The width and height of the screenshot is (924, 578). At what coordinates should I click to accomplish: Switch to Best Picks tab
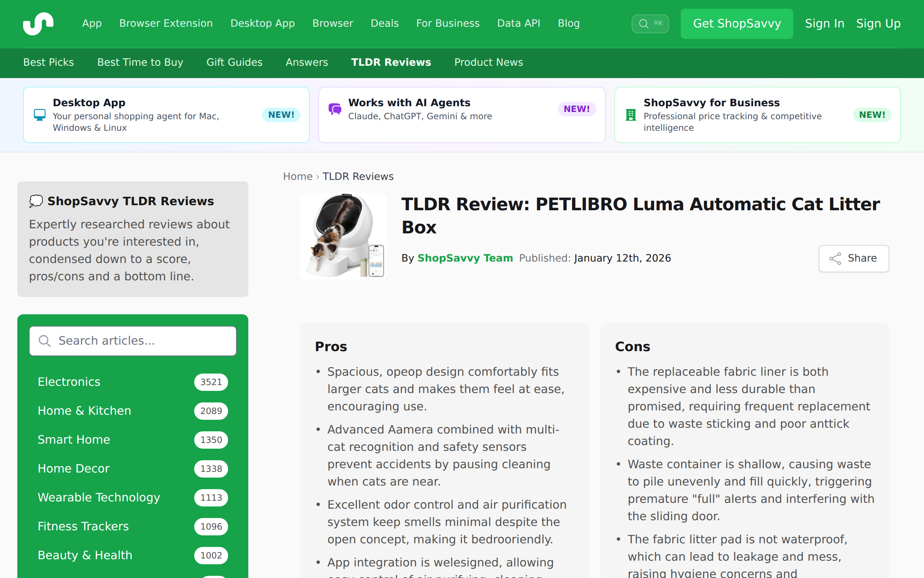coord(48,62)
